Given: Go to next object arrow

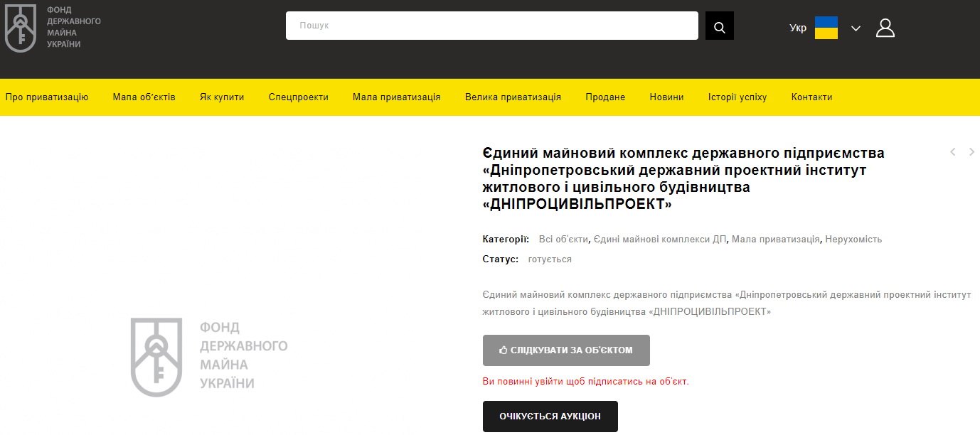Looking at the screenshot, I should (972, 151).
